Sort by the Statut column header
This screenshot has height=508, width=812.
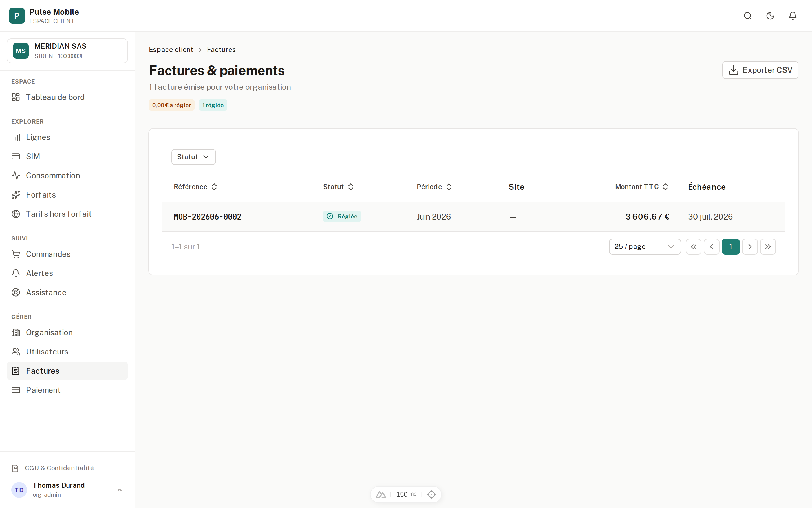pos(338,187)
